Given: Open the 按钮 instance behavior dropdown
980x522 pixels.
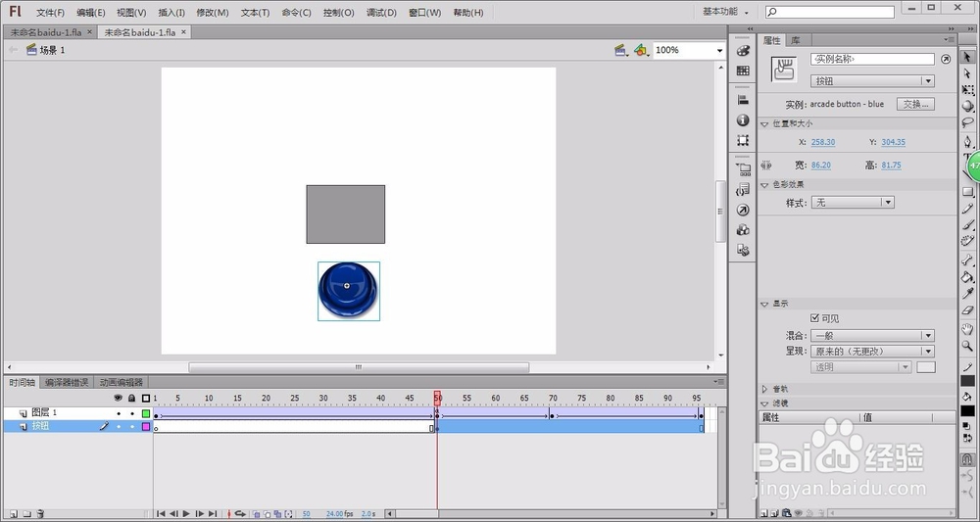Looking at the screenshot, I should [x=872, y=81].
